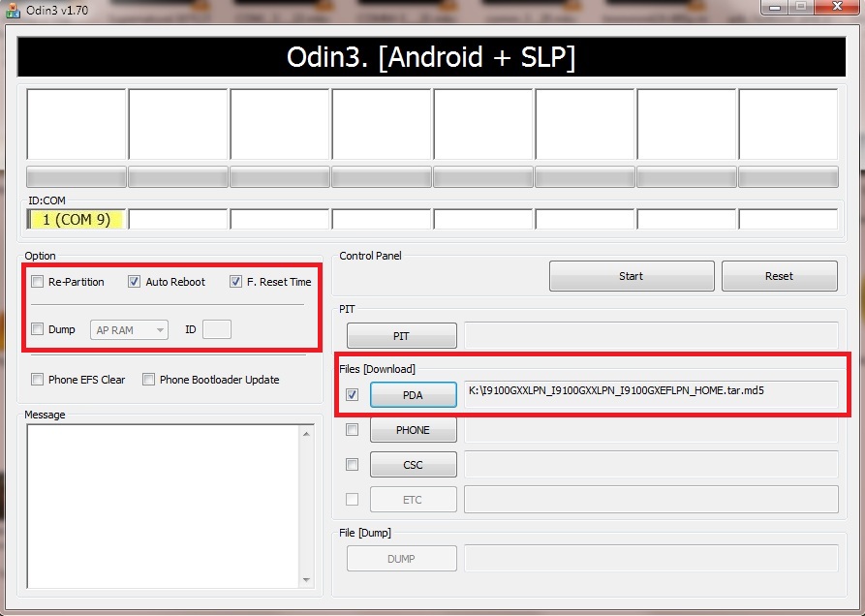This screenshot has width=865, height=616.
Task: Click the CSC file button
Action: (x=413, y=465)
